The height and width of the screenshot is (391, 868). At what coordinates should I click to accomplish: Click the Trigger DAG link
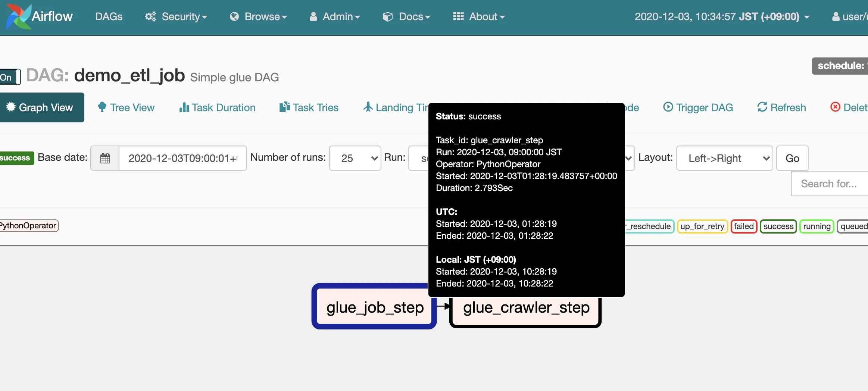[x=698, y=107]
